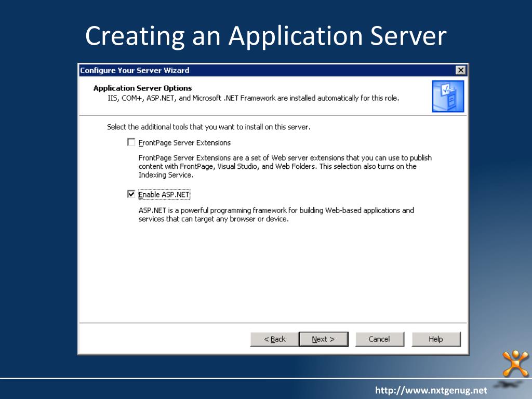Click 'Configure Your Server Wizard' title bar text
This screenshot has width=532, height=399.
pyautogui.click(x=135, y=70)
